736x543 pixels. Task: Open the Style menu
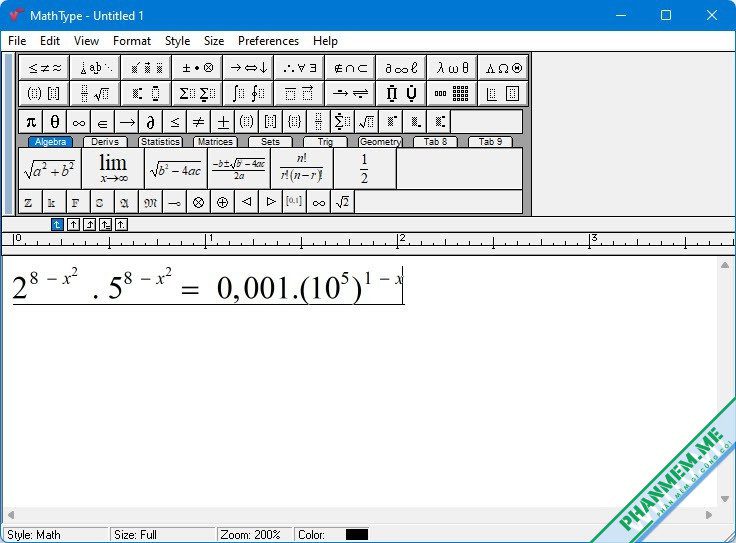(x=177, y=41)
